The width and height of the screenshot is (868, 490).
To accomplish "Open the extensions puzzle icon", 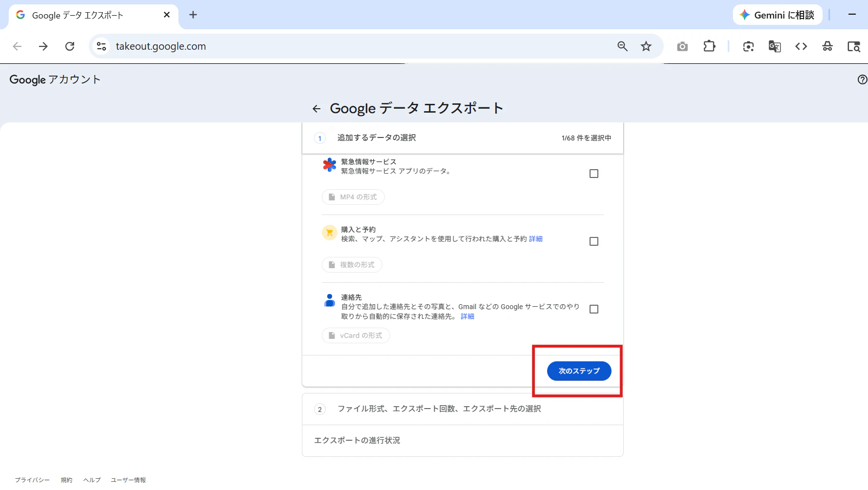I will pyautogui.click(x=709, y=46).
